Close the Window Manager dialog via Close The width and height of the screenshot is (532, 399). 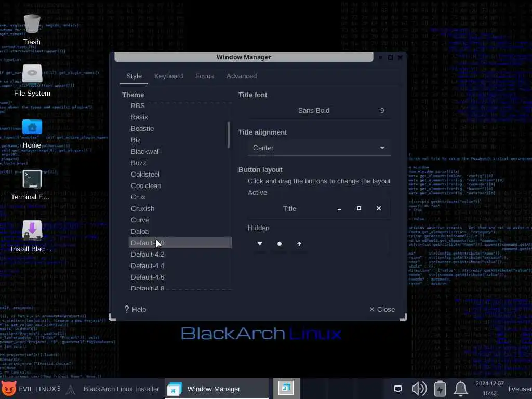[382, 310]
